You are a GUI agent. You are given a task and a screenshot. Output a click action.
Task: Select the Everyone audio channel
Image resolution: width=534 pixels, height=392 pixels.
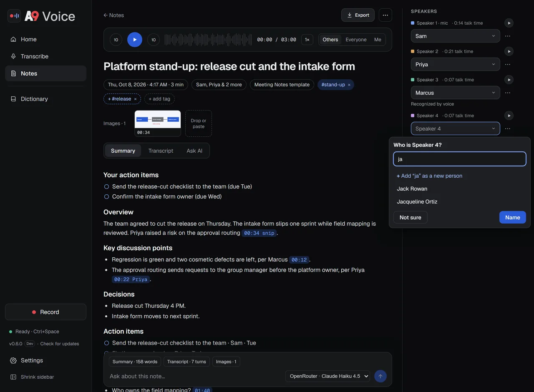point(356,40)
